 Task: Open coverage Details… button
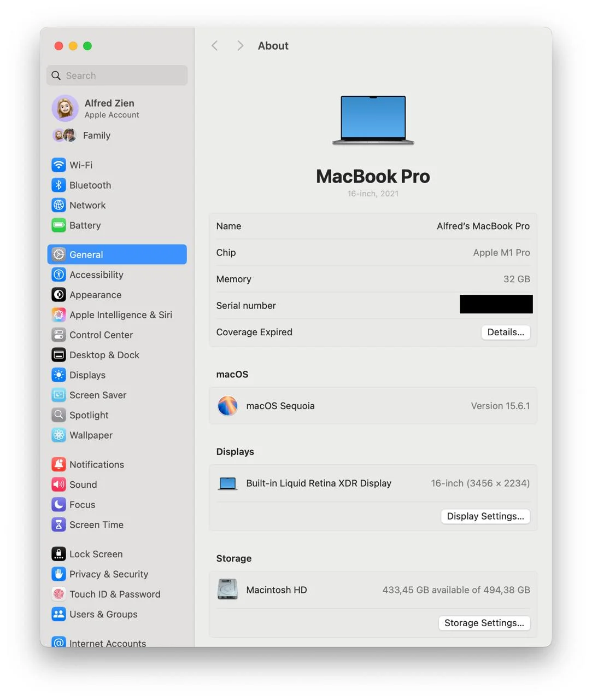(506, 332)
